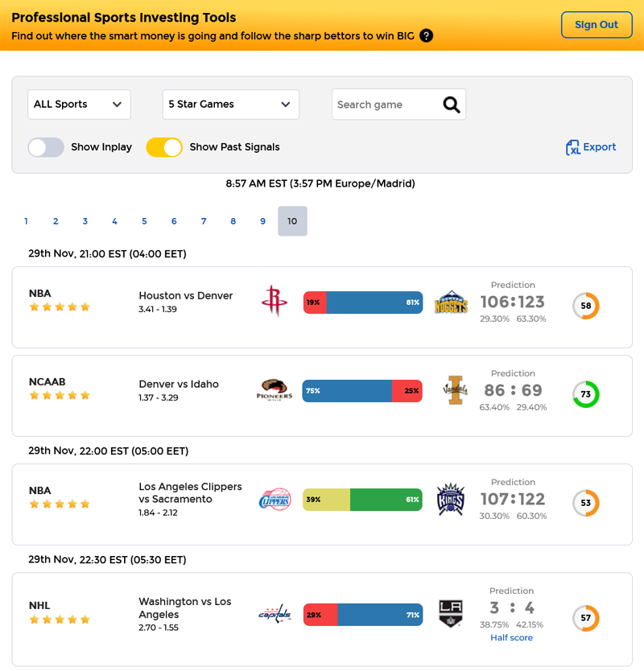Click the 73 confidence gauge circle
Image resolution: width=644 pixels, height=671 pixels.
[x=586, y=394]
